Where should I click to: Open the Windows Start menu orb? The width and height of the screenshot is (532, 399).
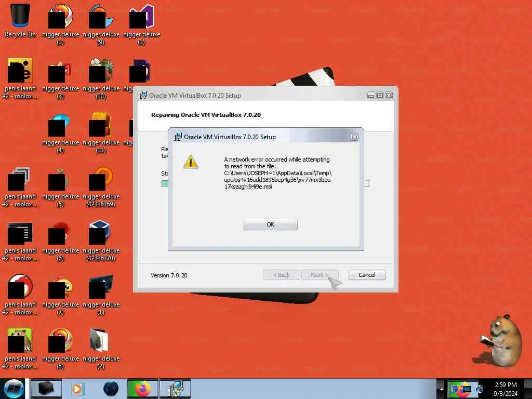click(x=14, y=389)
